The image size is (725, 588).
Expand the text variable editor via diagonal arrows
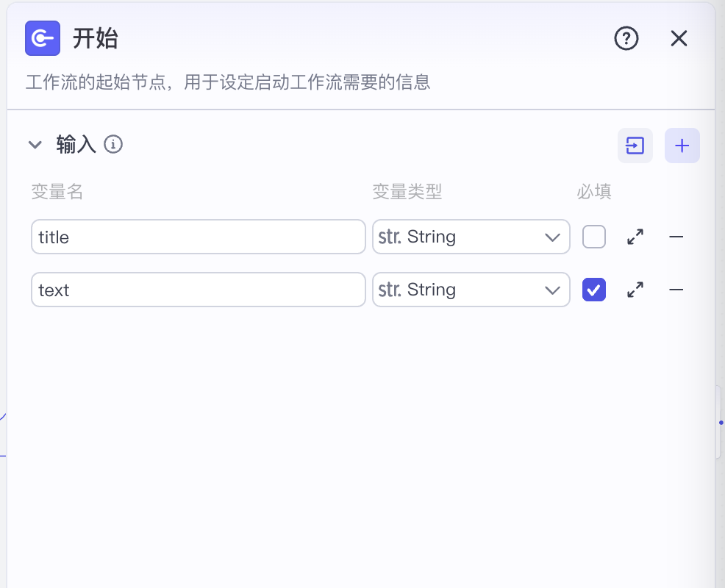[635, 290]
